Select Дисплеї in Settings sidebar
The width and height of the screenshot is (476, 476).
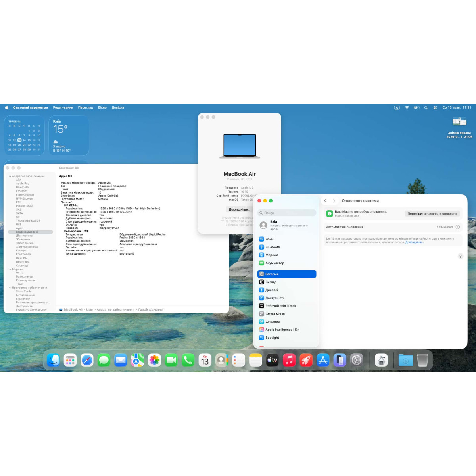click(287, 290)
